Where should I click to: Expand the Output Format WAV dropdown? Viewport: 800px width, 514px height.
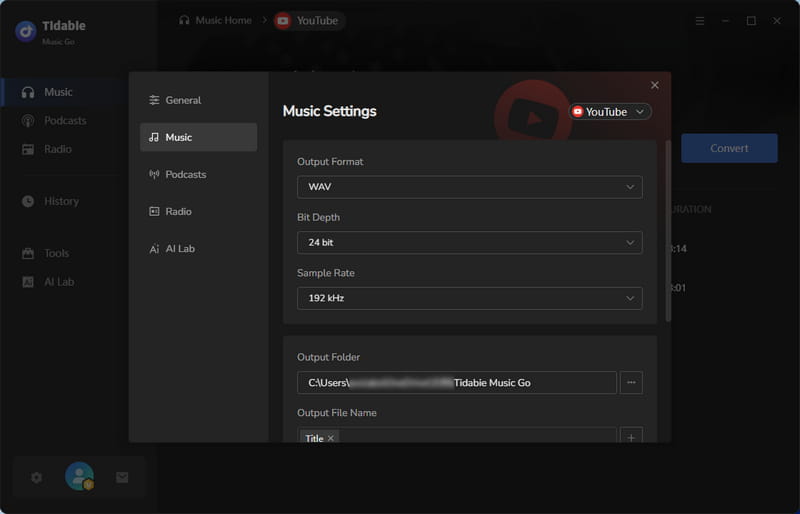click(x=469, y=187)
